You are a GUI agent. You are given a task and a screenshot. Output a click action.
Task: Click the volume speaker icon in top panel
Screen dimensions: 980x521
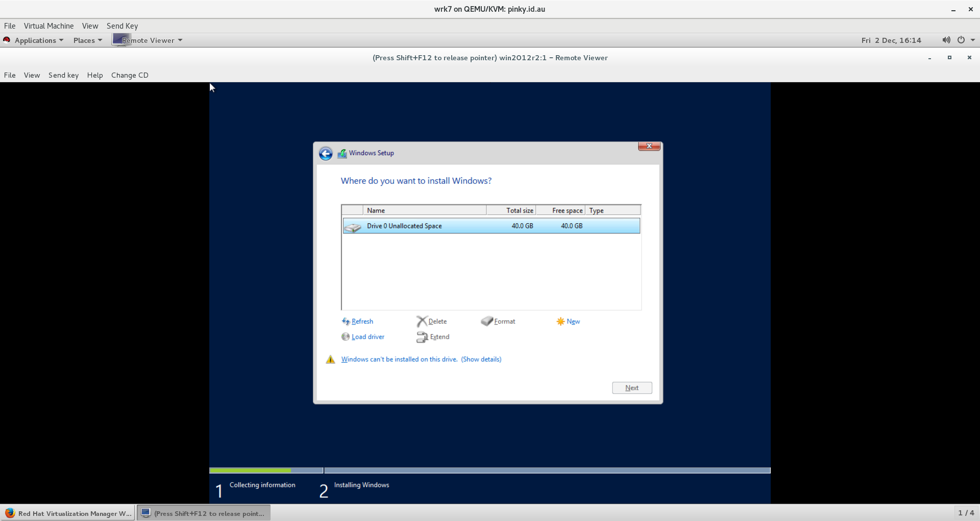coord(946,40)
